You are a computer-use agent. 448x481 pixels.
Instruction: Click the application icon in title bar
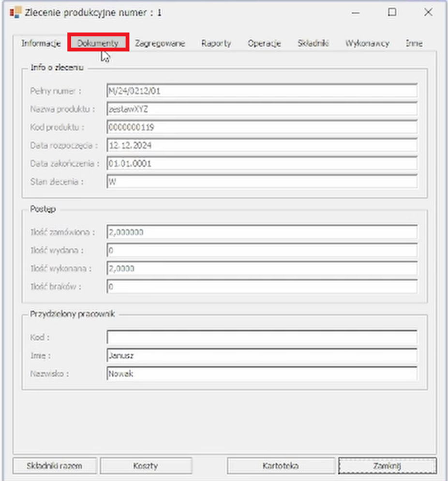coord(15,13)
